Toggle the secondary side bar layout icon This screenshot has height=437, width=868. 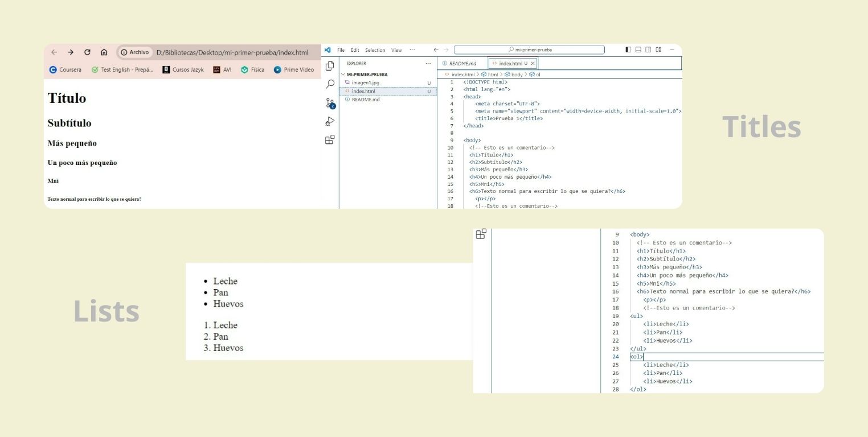point(648,50)
